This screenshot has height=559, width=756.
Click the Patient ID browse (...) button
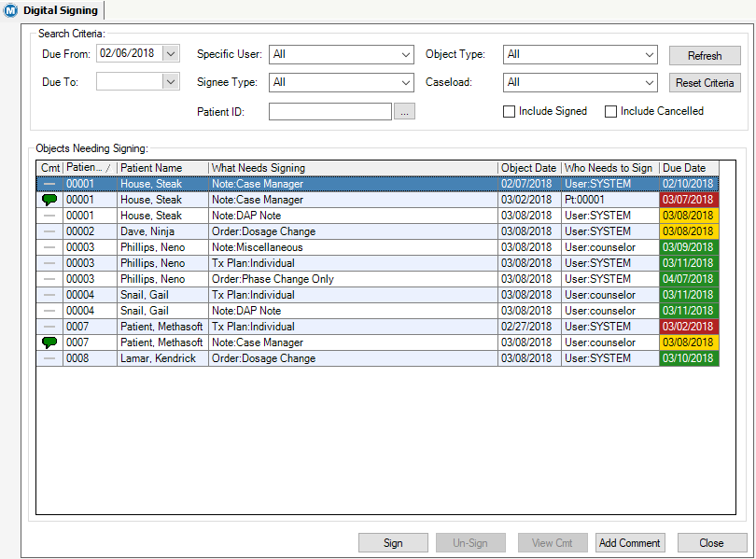point(404,111)
